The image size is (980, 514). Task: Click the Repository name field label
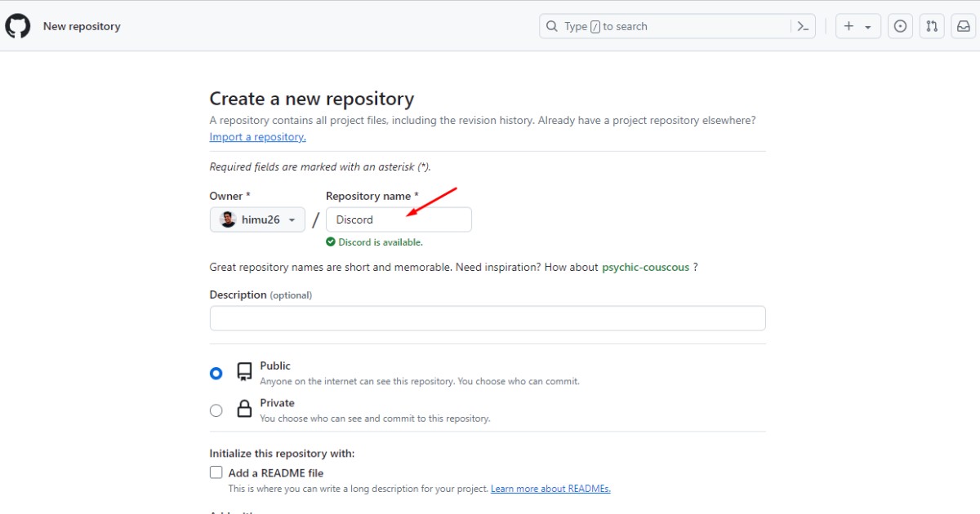(x=372, y=196)
